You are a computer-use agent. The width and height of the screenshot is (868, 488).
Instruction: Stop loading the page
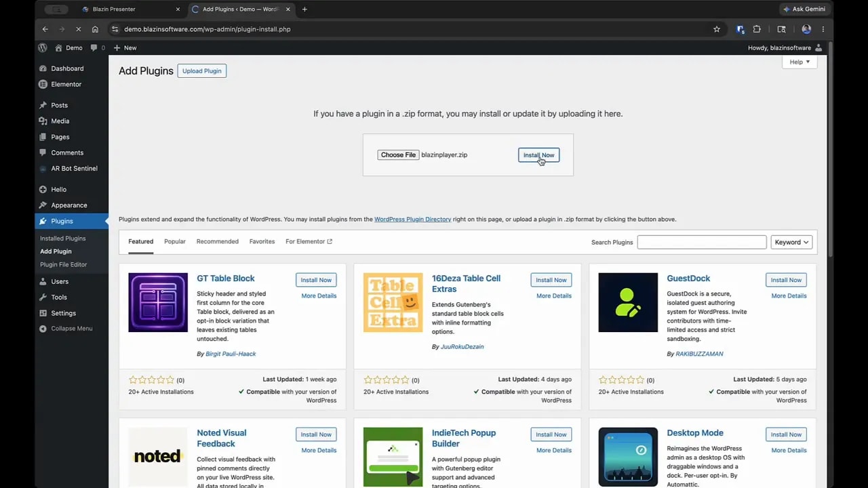click(78, 29)
